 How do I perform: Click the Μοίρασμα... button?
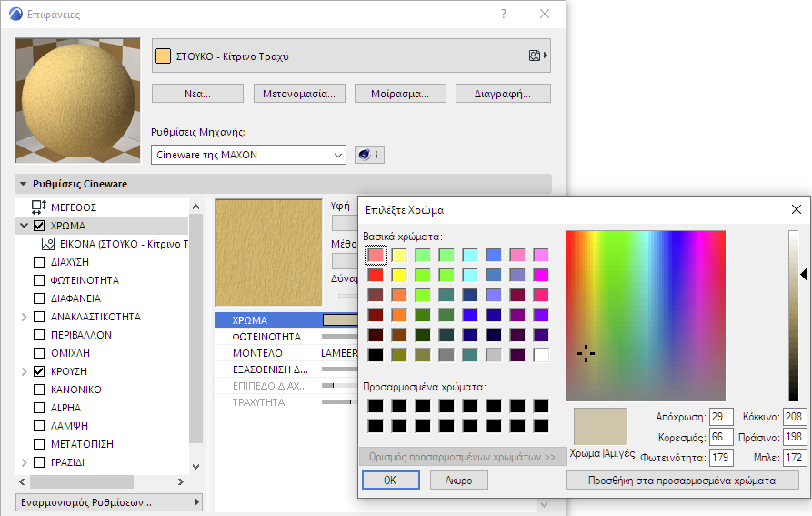pyautogui.click(x=400, y=94)
